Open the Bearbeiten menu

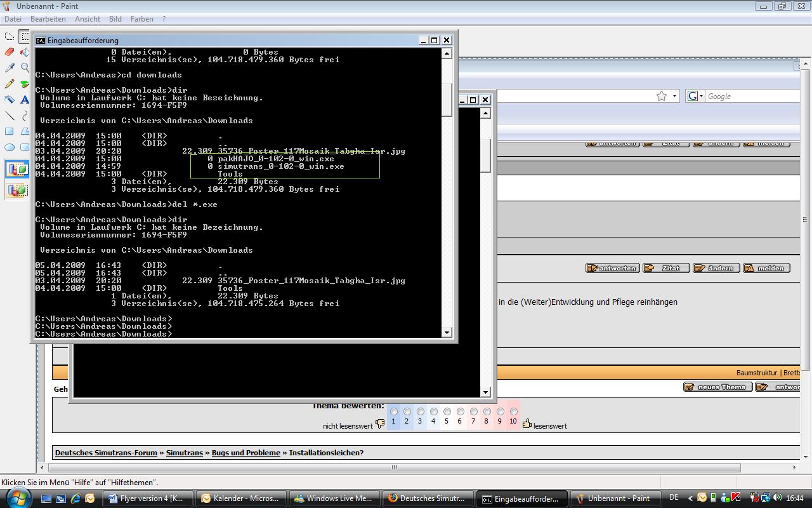coord(48,19)
